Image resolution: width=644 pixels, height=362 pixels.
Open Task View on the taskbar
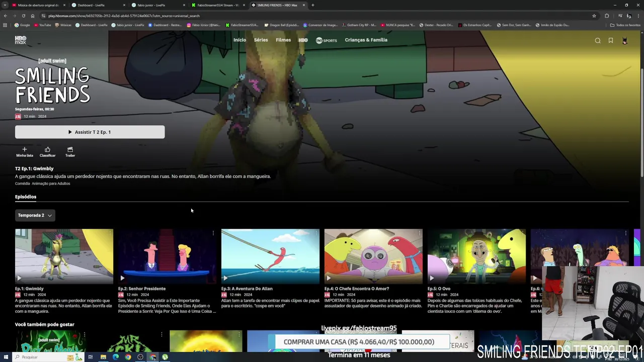tap(91, 357)
